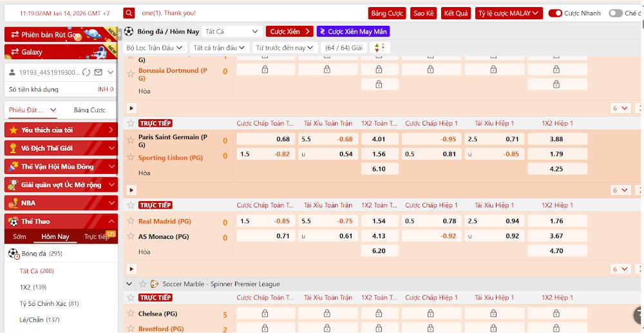Screen dimensions: 644x333
Task: Toggle the Chế độ switch at top right
Action: (616, 13)
